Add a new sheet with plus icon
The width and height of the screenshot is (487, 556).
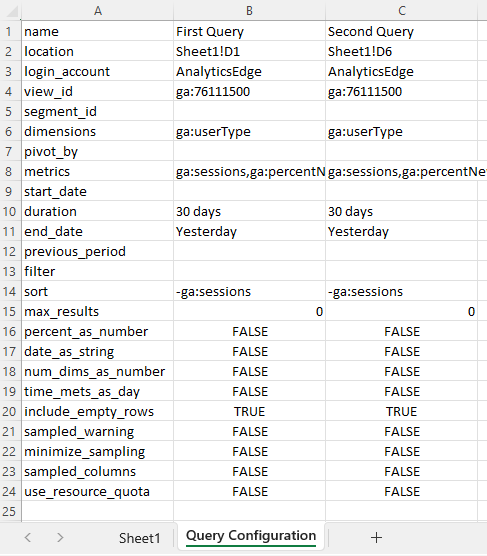click(x=376, y=538)
